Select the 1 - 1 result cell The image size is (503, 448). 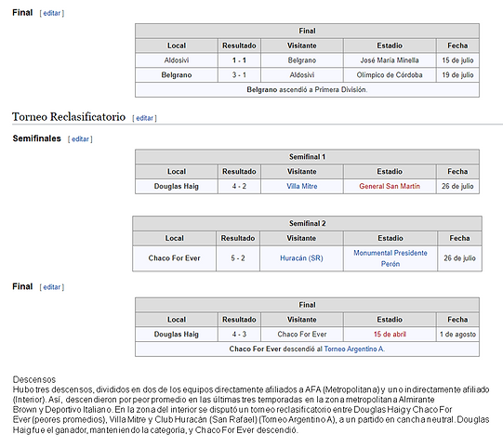tap(239, 60)
